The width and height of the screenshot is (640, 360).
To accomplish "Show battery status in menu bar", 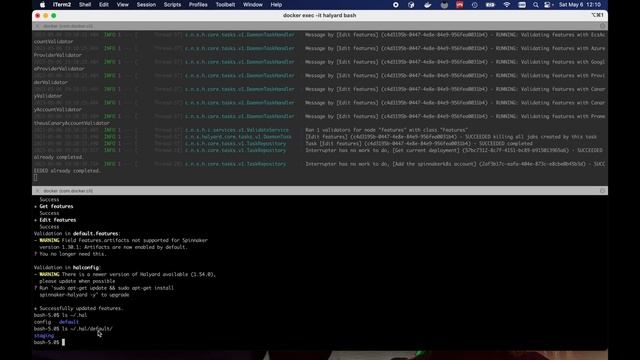I will [x=490, y=5].
